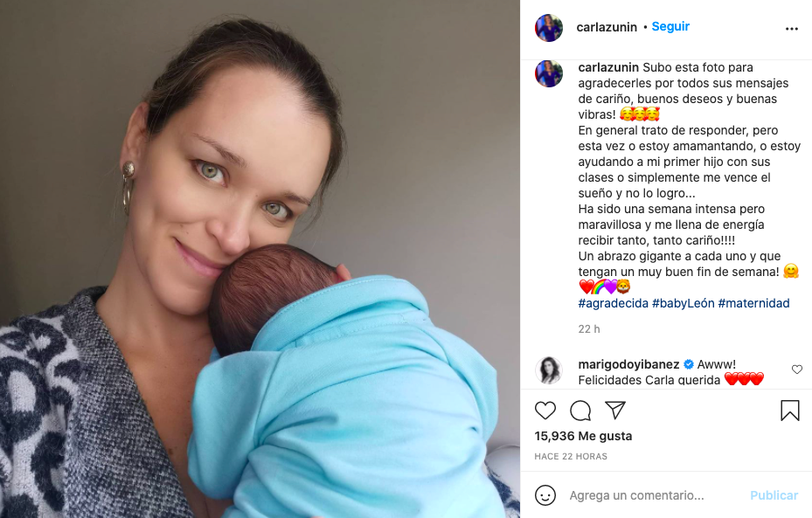Viewport: 812px width, 518px height.
Task: Open the #agradecida hashtag
Action: click(613, 303)
